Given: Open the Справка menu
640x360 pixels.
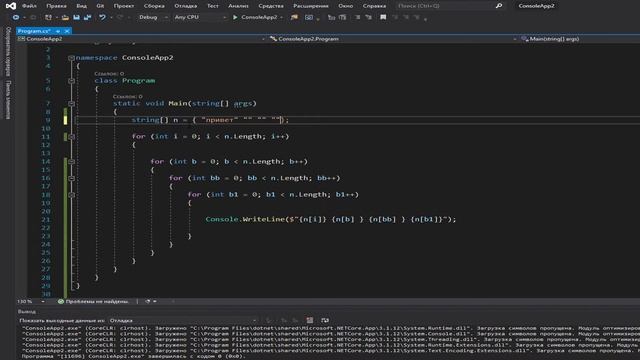Looking at the screenshot, I should tap(374, 6).
